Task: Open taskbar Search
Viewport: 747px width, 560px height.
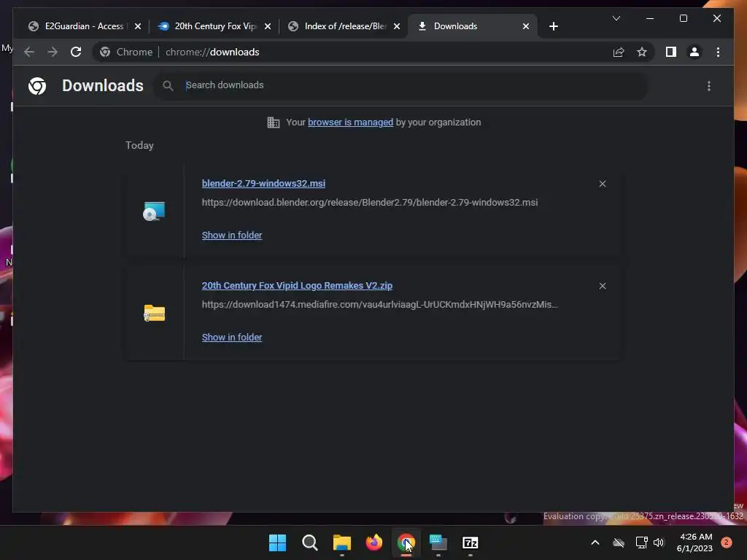Action: point(309,542)
